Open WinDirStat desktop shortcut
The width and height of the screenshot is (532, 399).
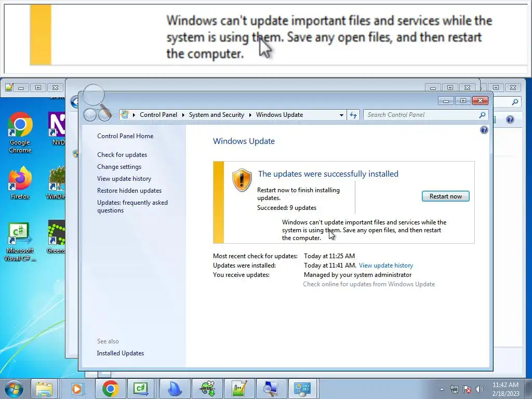click(56, 183)
